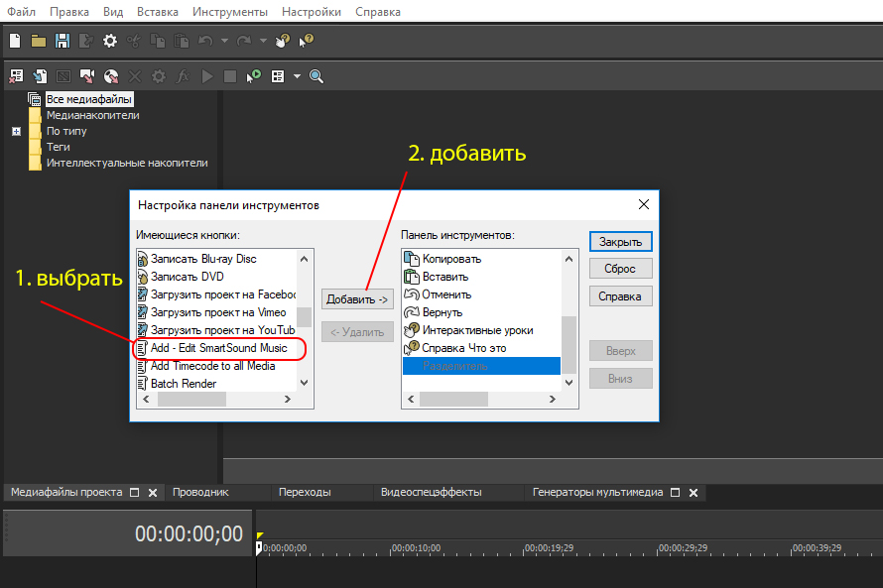The image size is (883, 588).
Task: Click the magnifier Search media icon
Action: click(316, 76)
